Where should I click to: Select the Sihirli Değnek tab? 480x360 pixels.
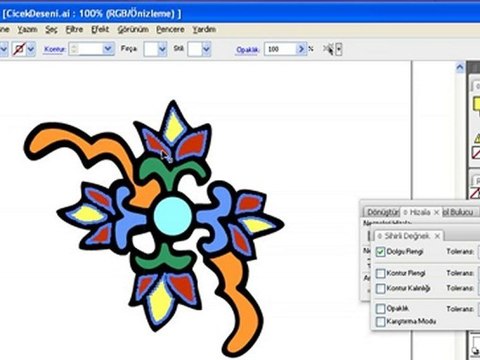[406, 236]
